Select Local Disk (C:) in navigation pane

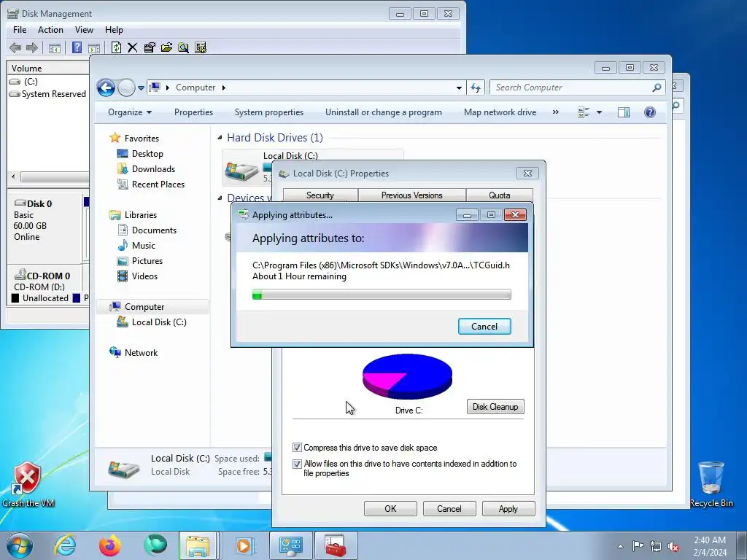[159, 322]
